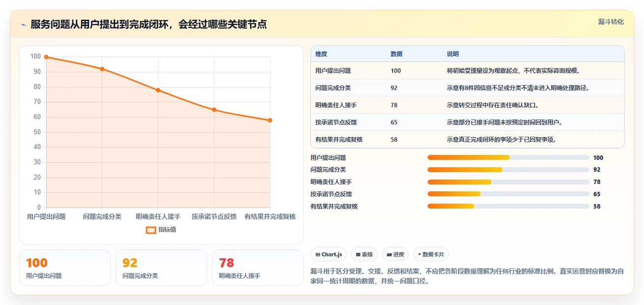
Task: Click description 示意真正完成闭环的事项少于已回复事项
Action: click(x=501, y=140)
